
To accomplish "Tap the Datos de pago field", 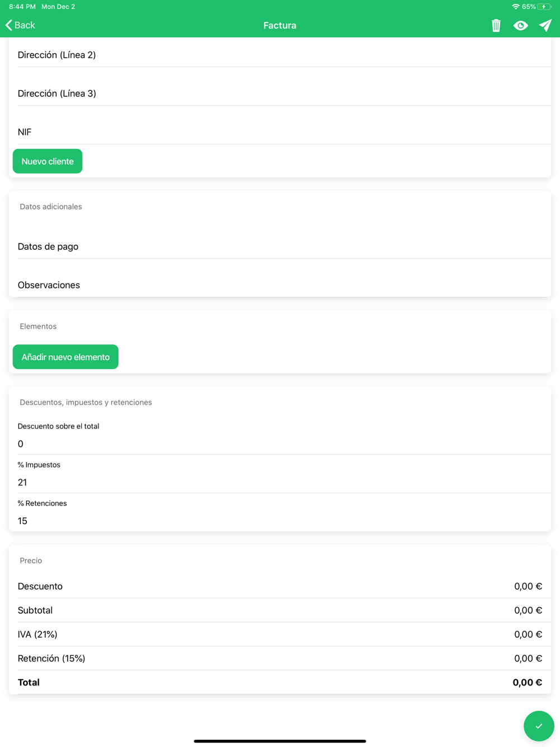I will [284, 246].
